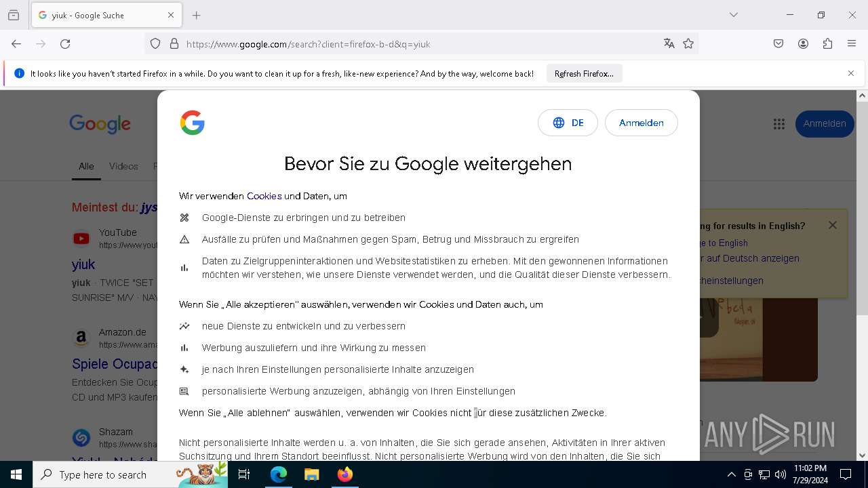Image resolution: width=868 pixels, height=488 pixels.
Task: Open recent browsing tab overview icon
Action: [x=14, y=15]
